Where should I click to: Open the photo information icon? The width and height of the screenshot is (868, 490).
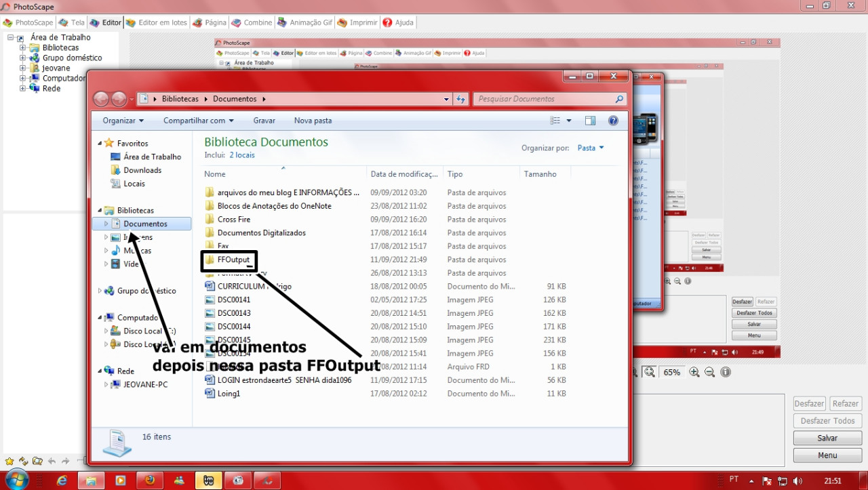(x=726, y=372)
